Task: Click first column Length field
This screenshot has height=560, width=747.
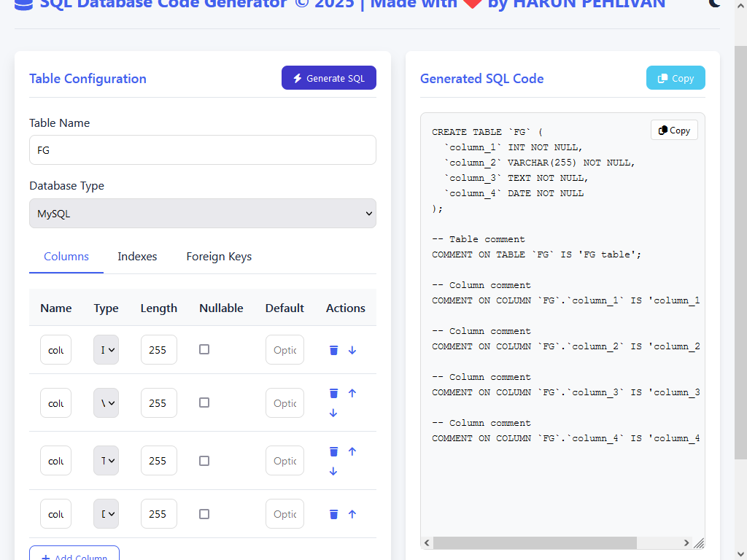Action: 158,349
